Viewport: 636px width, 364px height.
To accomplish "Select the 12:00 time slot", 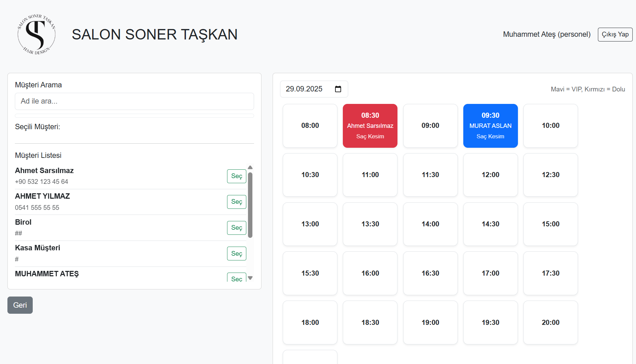I will pos(490,175).
